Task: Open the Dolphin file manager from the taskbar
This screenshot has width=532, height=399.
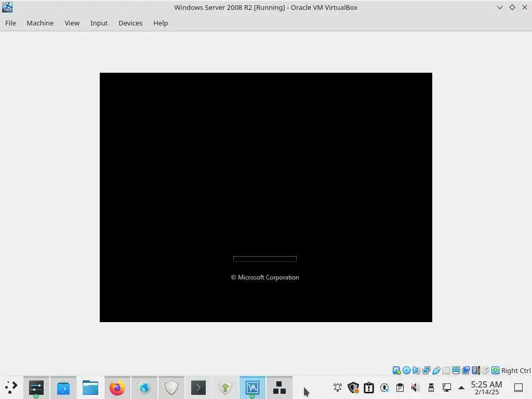Action: click(90, 388)
